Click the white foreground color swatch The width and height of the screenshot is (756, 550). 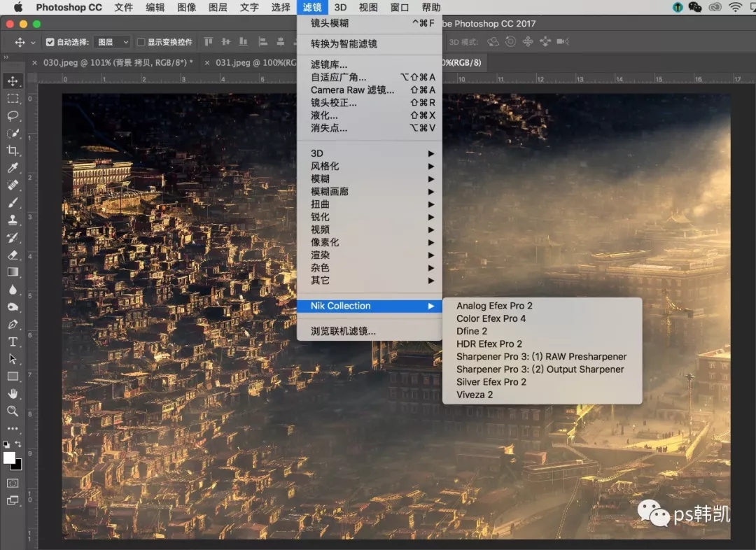click(x=8, y=458)
